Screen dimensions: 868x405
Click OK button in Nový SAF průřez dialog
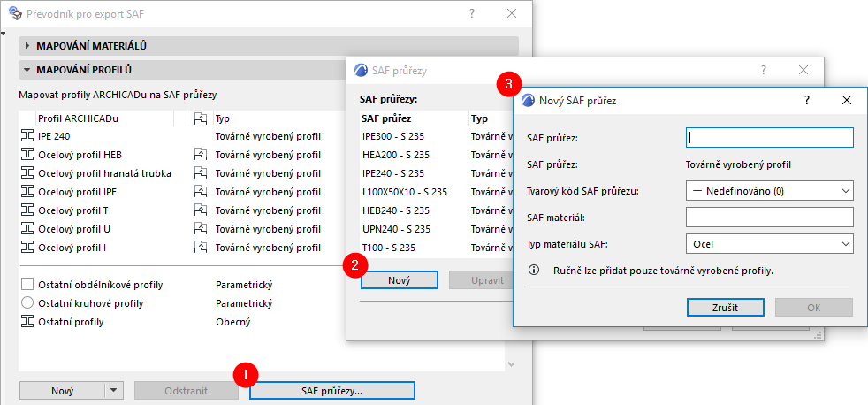pos(814,308)
